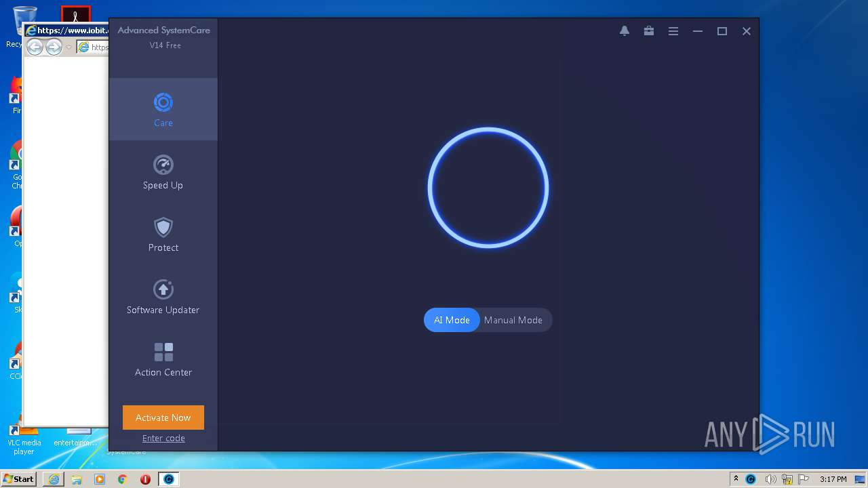Image resolution: width=868 pixels, height=488 pixels.
Task: Open the volume speaker tray icon
Action: [x=771, y=479]
